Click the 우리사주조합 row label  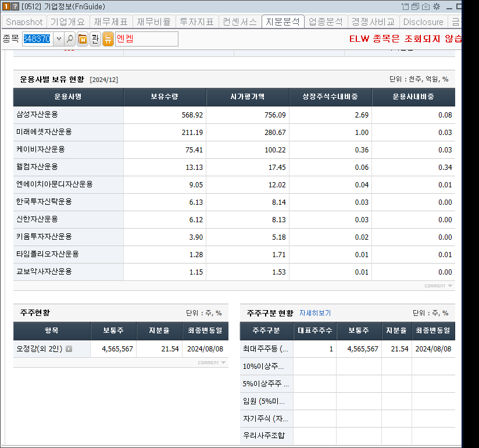(x=264, y=435)
